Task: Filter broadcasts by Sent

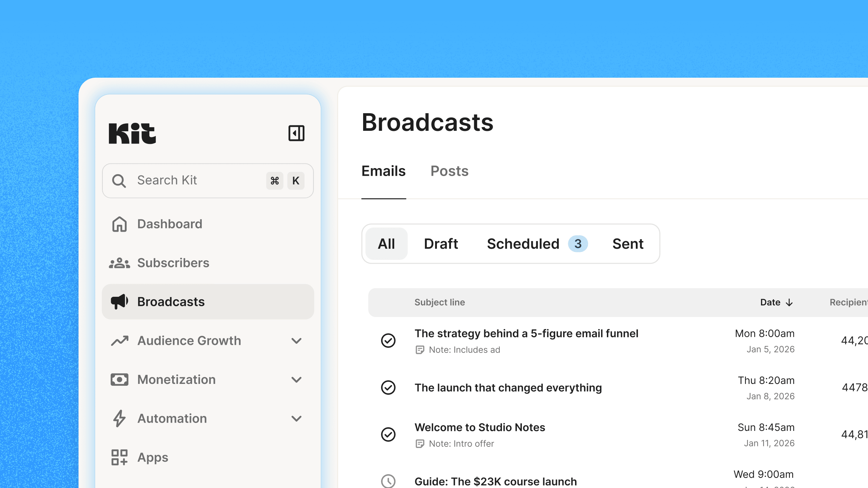Action: click(x=628, y=244)
